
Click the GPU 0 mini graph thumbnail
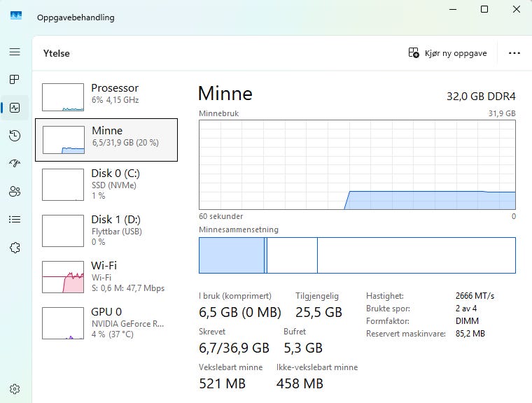63,323
